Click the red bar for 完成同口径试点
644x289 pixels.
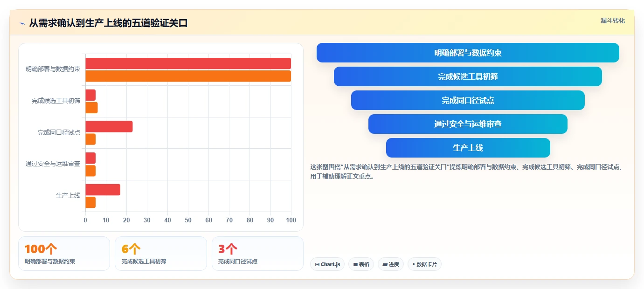click(109, 126)
